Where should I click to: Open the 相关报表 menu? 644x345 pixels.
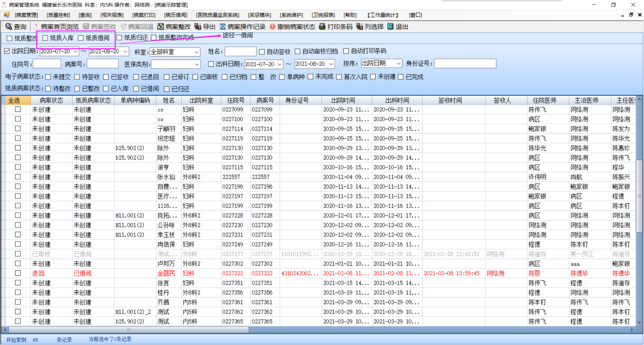(112, 15)
